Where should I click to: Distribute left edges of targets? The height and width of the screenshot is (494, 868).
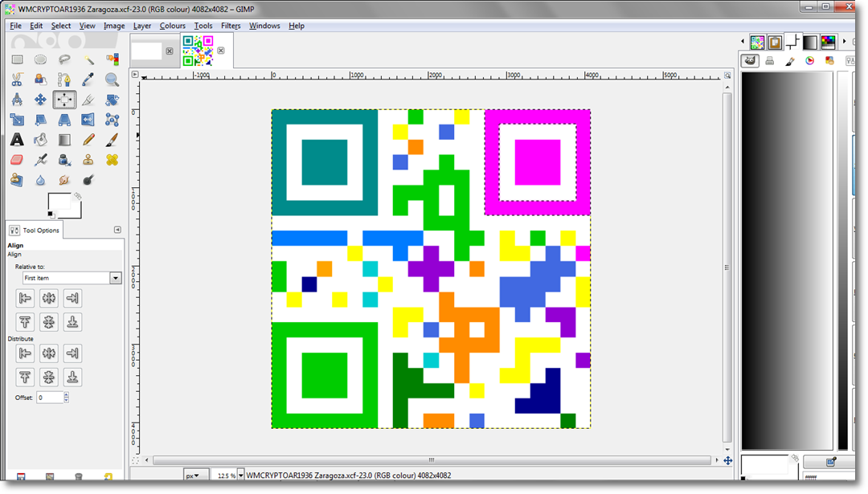coord(25,353)
